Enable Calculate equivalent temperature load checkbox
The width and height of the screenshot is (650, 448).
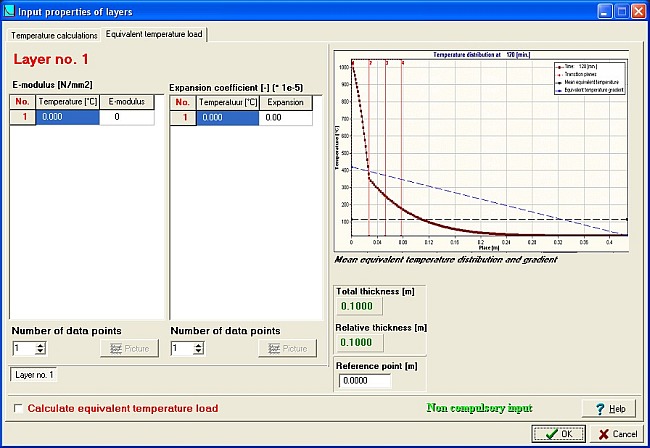pos(18,408)
